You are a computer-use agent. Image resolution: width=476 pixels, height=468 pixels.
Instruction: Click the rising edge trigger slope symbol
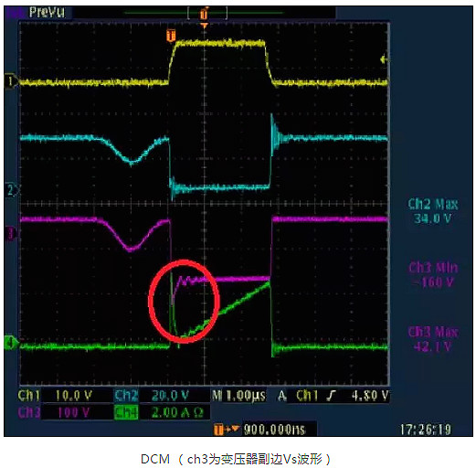click(331, 396)
